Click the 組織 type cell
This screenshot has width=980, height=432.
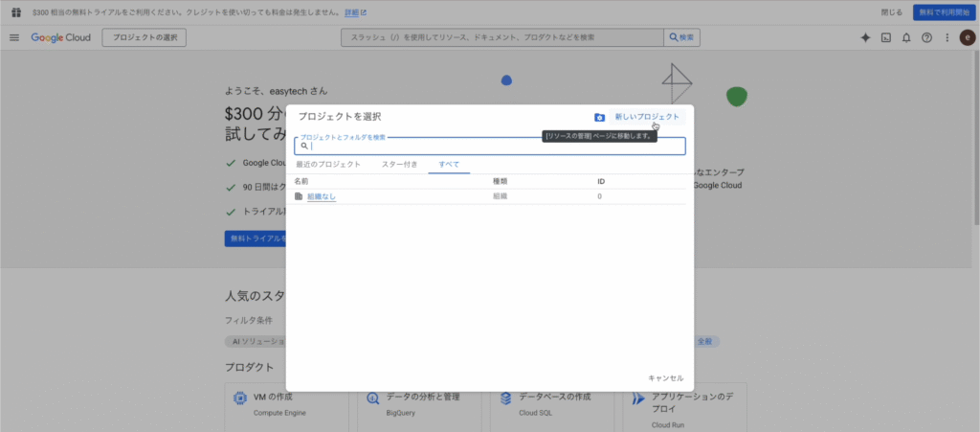tap(500, 196)
